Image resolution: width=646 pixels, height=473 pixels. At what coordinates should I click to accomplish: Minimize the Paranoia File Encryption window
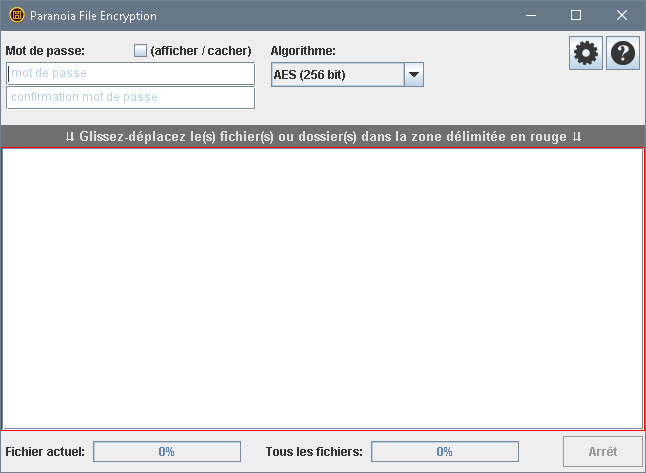coord(531,16)
